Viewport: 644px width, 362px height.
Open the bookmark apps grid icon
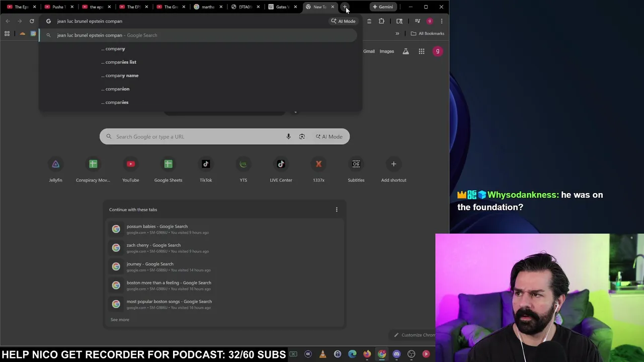7,34
